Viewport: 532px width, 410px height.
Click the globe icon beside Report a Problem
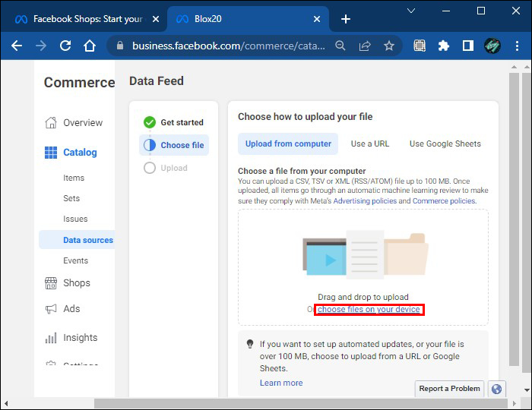click(x=496, y=389)
